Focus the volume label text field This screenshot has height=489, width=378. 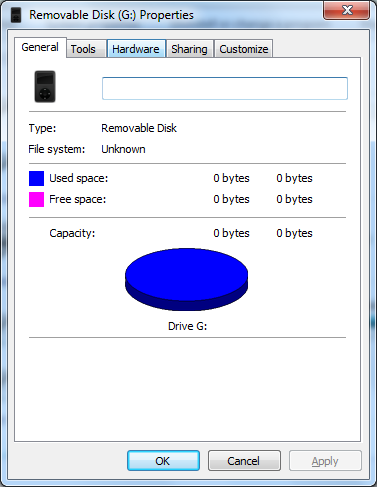pos(225,88)
